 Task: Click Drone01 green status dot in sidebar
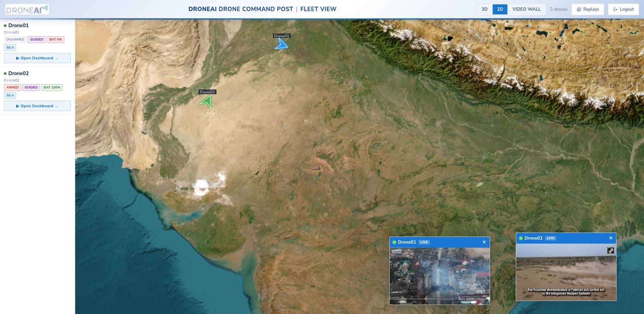click(x=5, y=26)
